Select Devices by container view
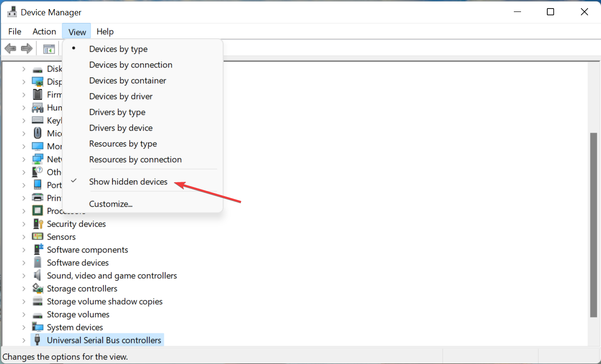Image resolution: width=601 pixels, height=364 pixels. pyautogui.click(x=143, y=80)
